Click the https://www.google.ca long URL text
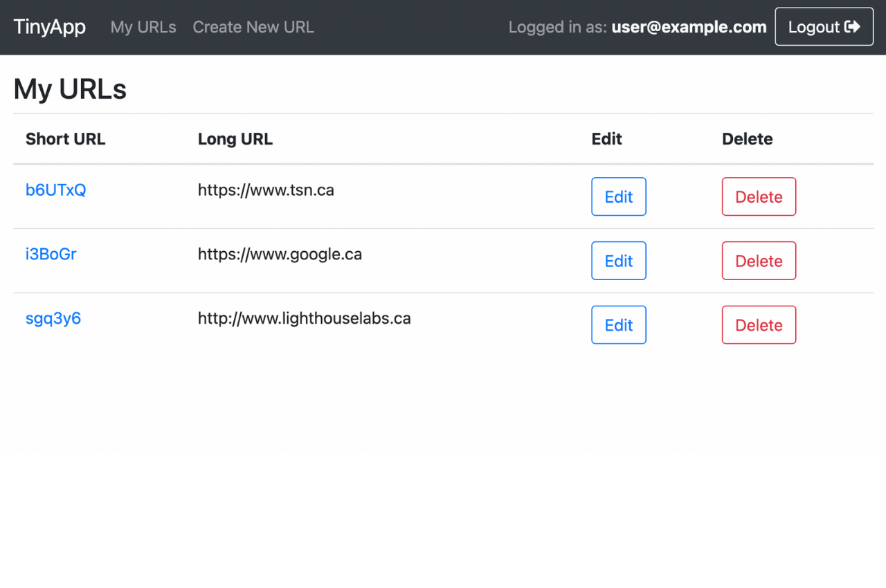The height and width of the screenshot is (588, 886). click(x=280, y=255)
